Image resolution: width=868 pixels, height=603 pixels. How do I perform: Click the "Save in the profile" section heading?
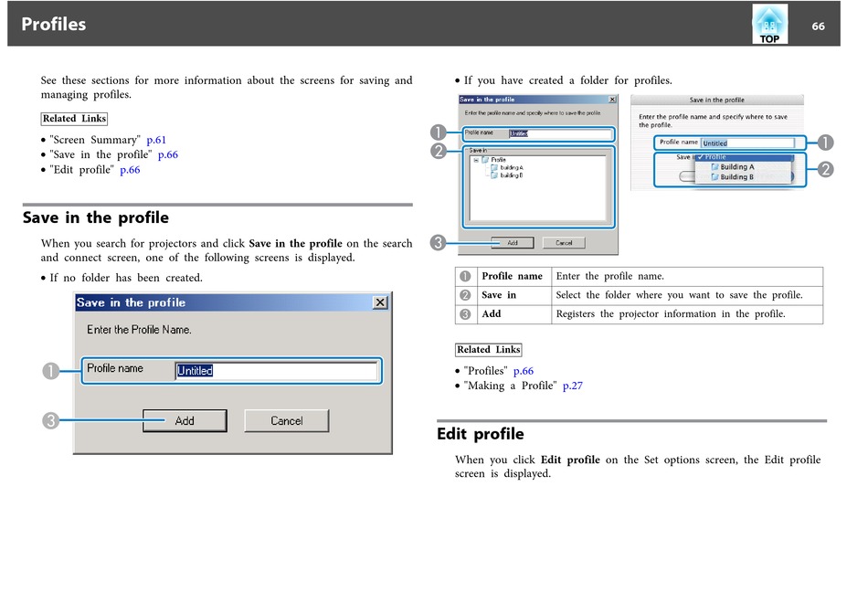coord(96,217)
